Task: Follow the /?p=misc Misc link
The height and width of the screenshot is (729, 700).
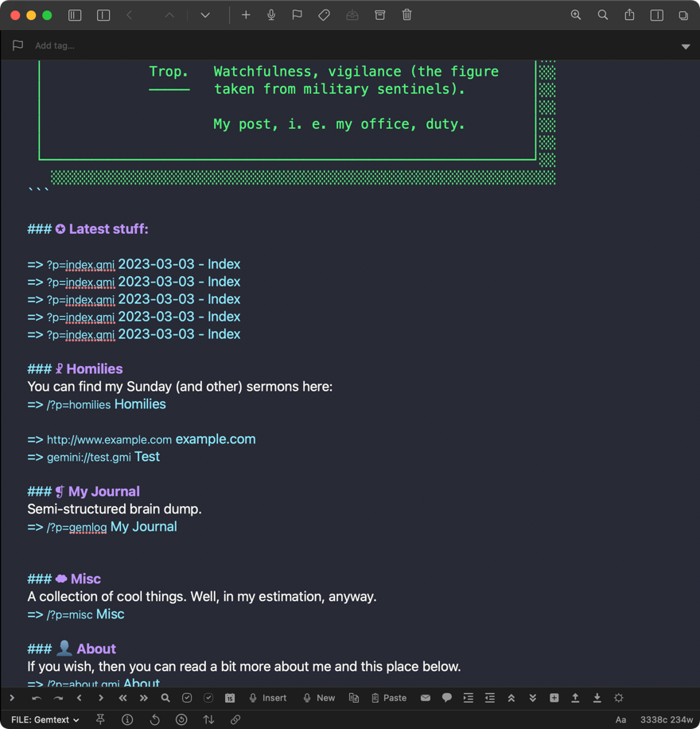Action: (x=76, y=614)
